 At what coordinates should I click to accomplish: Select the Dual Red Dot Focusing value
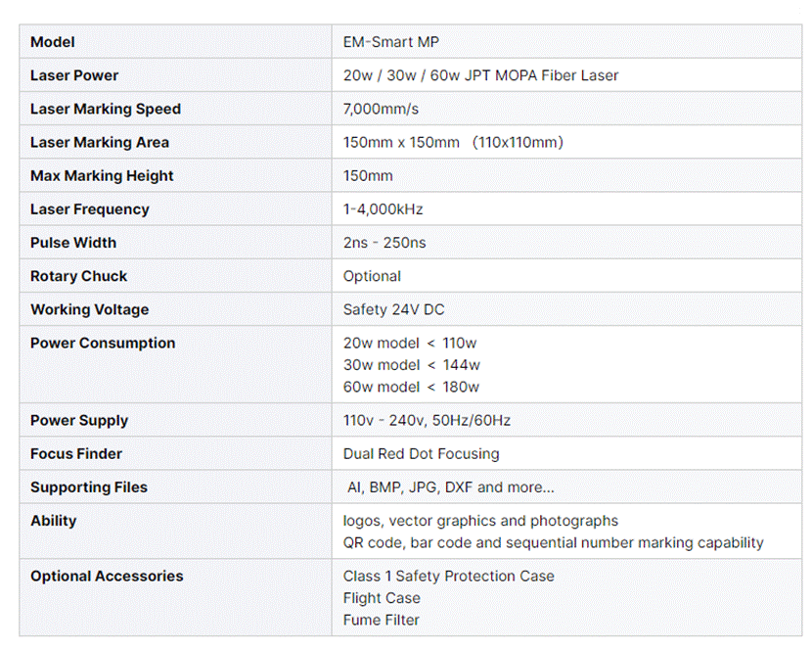coord(421,454)
